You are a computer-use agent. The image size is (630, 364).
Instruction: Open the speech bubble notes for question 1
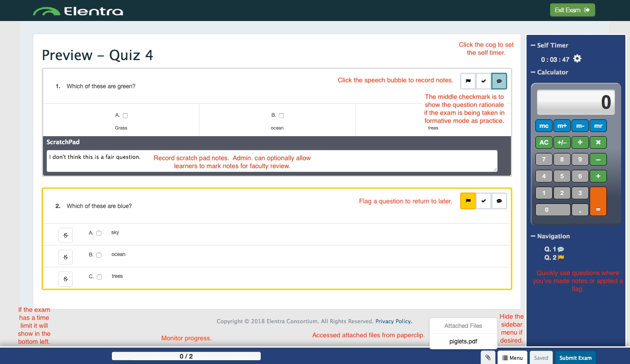coord(499,81)
